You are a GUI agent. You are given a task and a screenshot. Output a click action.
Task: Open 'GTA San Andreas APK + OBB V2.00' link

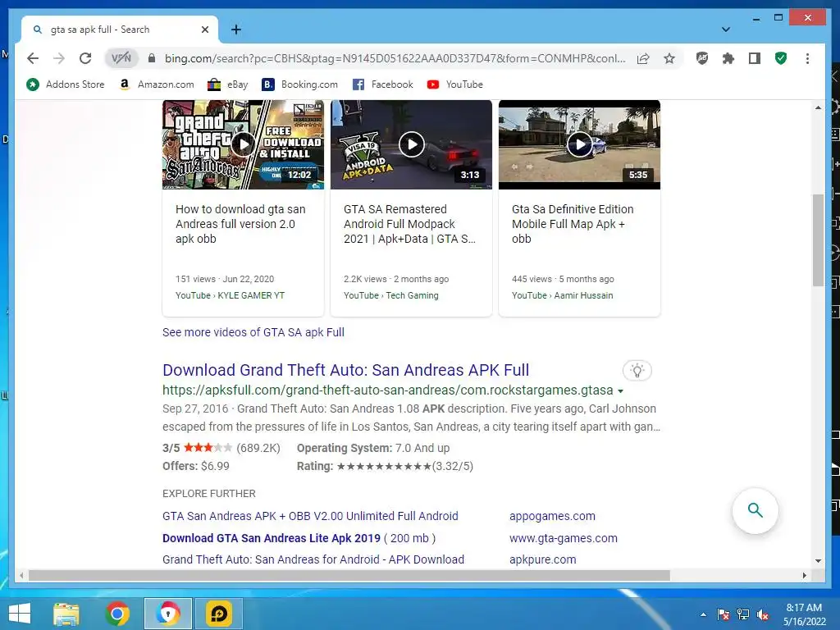click(x=310, y=516)
